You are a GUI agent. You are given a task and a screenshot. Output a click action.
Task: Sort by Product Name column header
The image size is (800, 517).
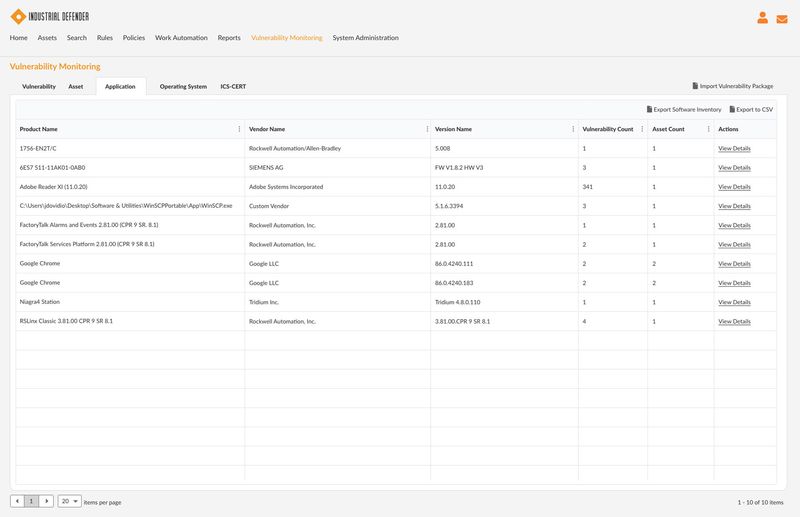coord(38,129)
